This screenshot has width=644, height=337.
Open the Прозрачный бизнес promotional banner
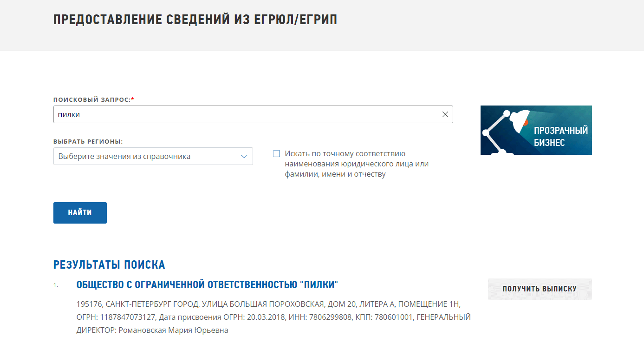(536, 130)
